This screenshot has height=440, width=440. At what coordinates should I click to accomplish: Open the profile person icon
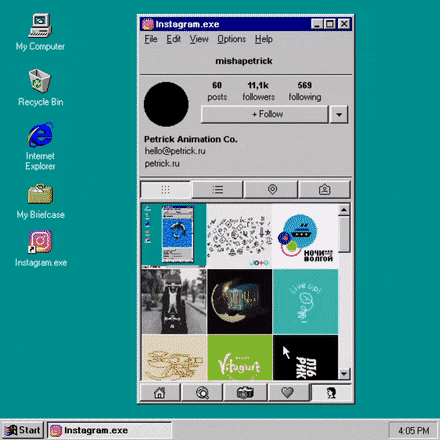click(331, 393)
